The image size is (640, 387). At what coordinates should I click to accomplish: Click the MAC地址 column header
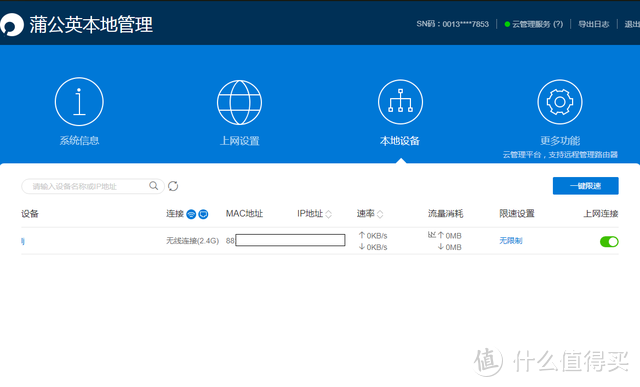pyautogui.click(x=244, y=214)
